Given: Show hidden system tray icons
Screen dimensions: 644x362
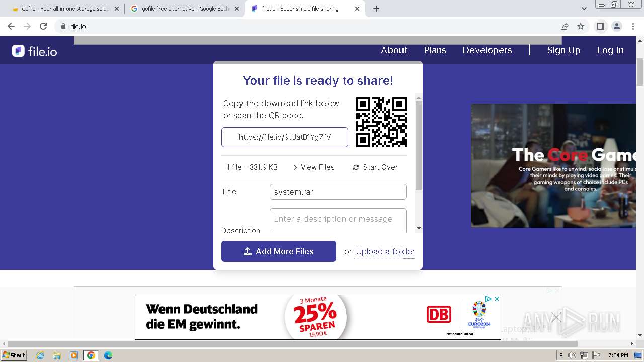Looking at the screenshot, I should [x=561, y=355].
